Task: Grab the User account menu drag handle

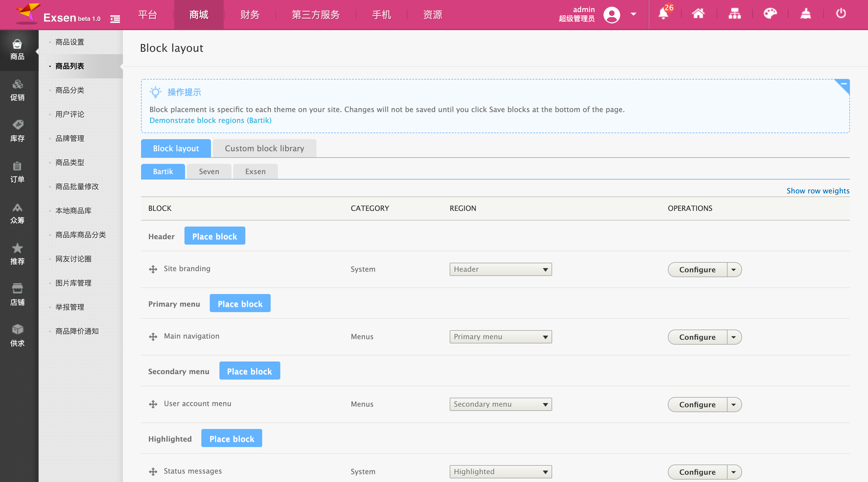Action: pos(153,404)
